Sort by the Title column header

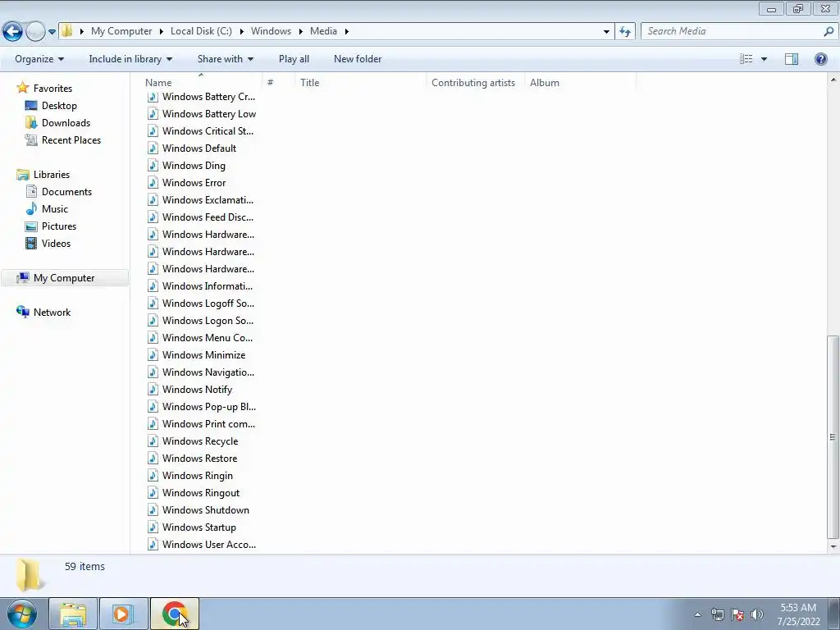pyautogui.click(x=360, y=83)
